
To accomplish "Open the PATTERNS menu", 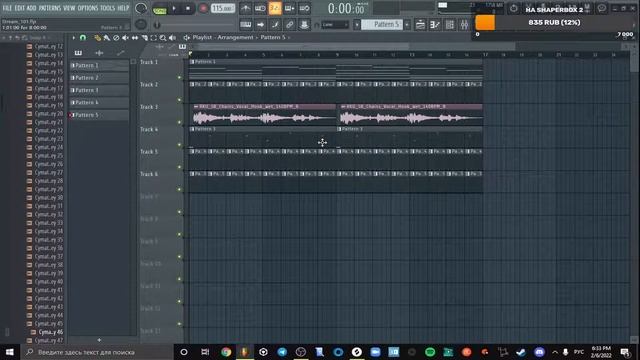I will [50, 8].
